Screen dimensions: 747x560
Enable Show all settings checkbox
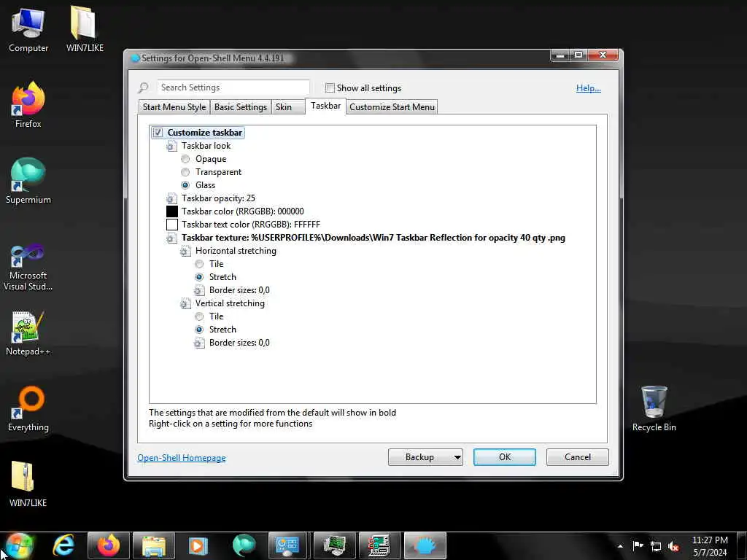click(x=330, y=87)
